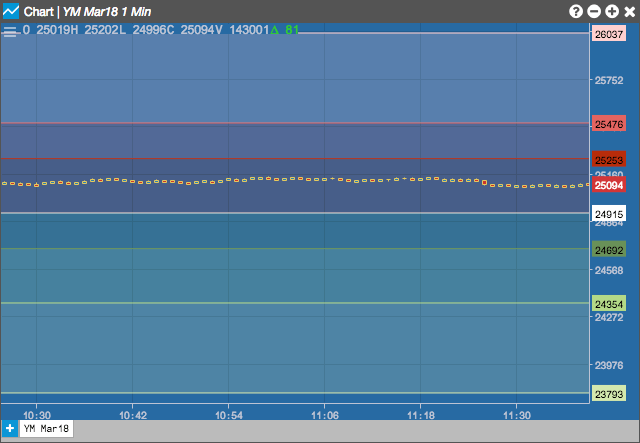Click the 24996C close value
Viewport: 640px width, 443px height.
click(x=153, y=30)
